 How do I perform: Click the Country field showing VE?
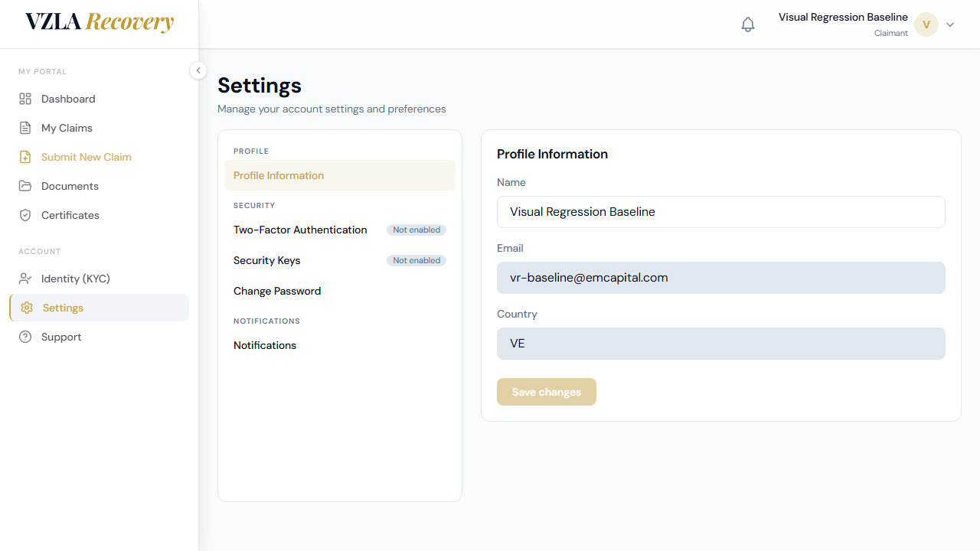coord(721,344)
